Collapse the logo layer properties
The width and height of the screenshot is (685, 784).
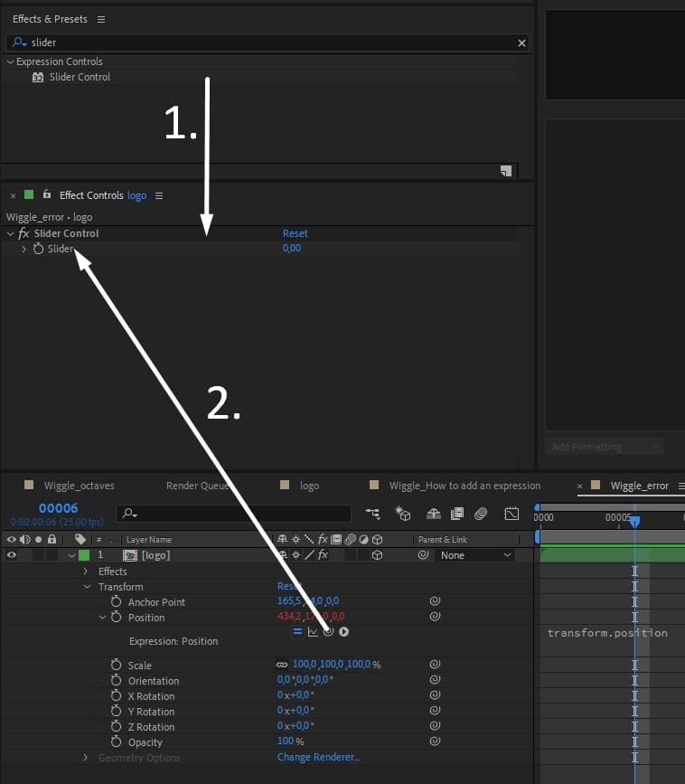(71, 555)
